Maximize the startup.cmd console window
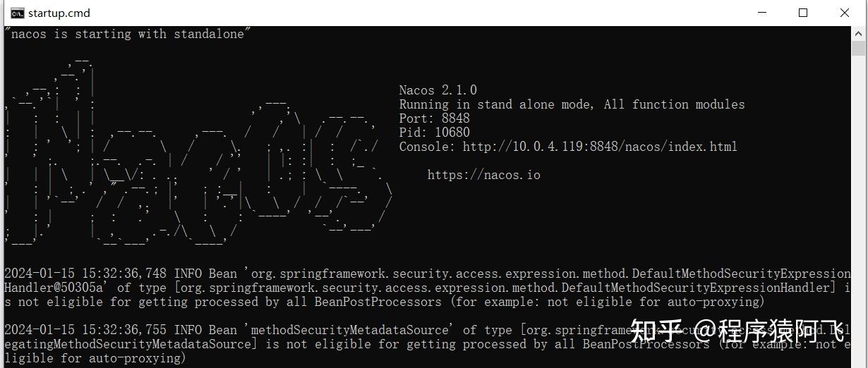 click(x=803, y=13)
